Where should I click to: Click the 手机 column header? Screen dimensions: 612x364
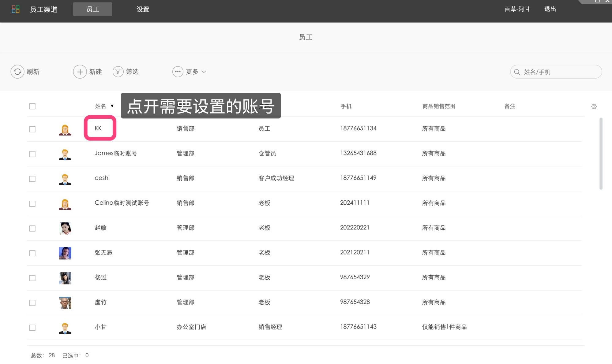(x=346, y=106)
